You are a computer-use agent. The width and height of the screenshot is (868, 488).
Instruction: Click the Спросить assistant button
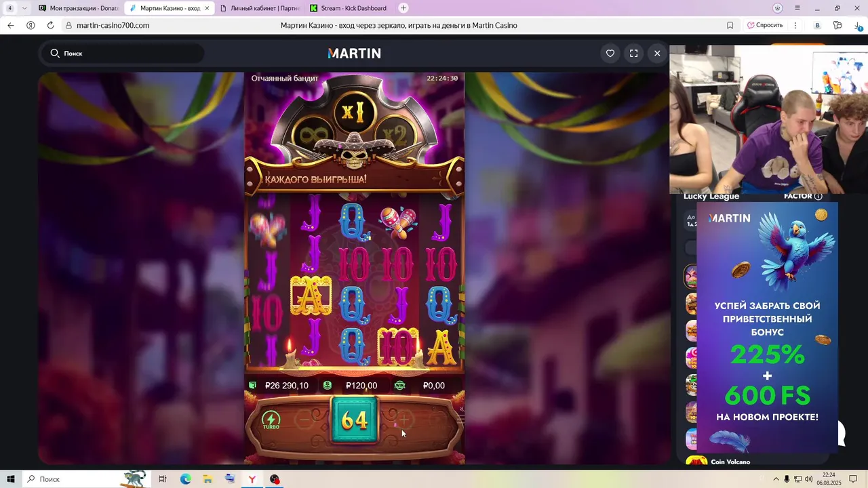click(765, 25)
